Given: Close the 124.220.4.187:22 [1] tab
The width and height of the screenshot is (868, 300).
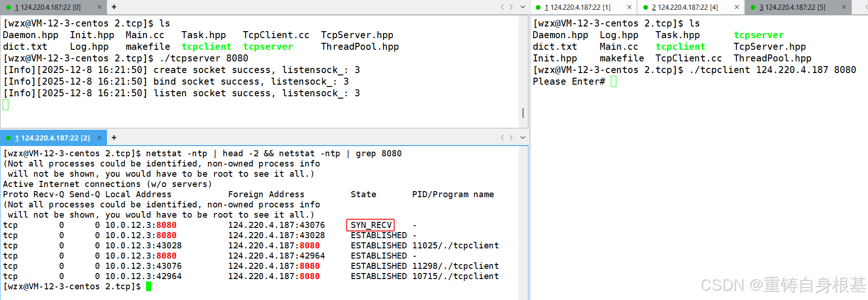Looking at the screenshot, I should [x=629, y=7].
